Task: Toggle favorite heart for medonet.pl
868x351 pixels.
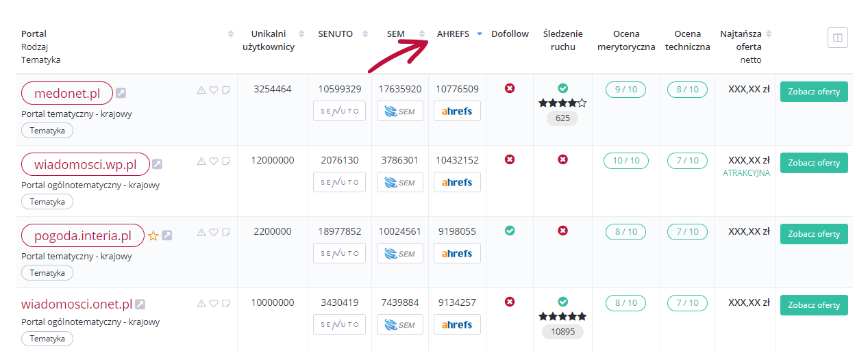Action: [214, 90]
